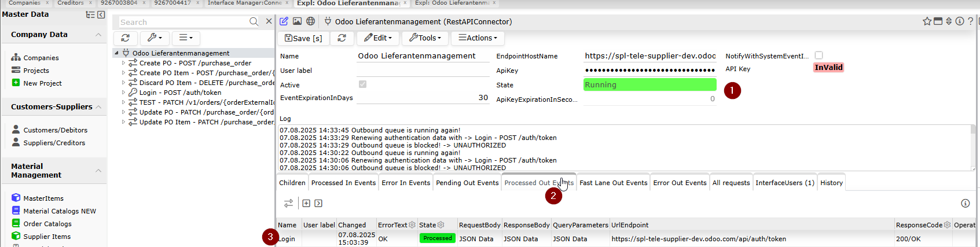Click Save [s] button
Viewport: 980px width, 247px height.
coord(303,38)
